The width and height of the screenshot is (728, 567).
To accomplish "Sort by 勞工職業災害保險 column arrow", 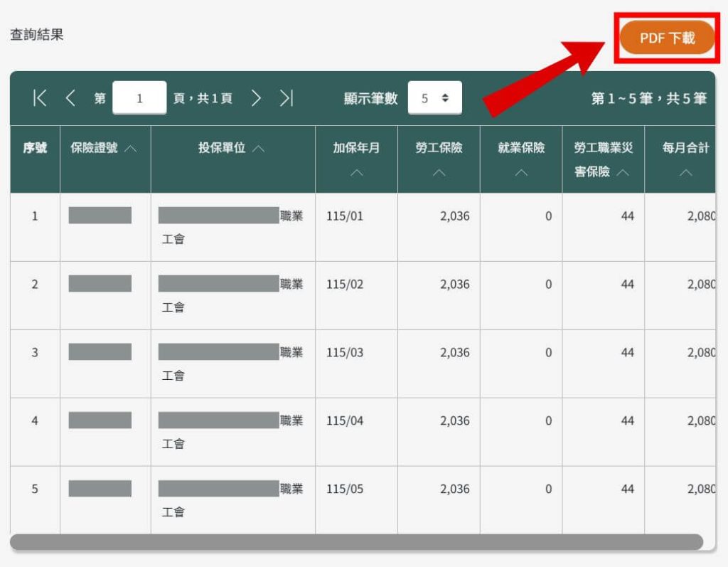I will 623,172.
